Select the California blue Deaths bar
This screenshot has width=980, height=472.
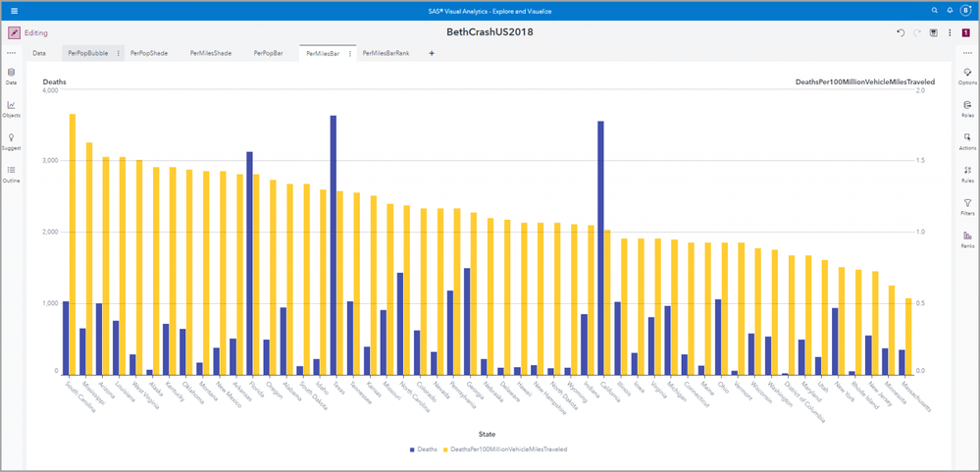tap(600, 248)
